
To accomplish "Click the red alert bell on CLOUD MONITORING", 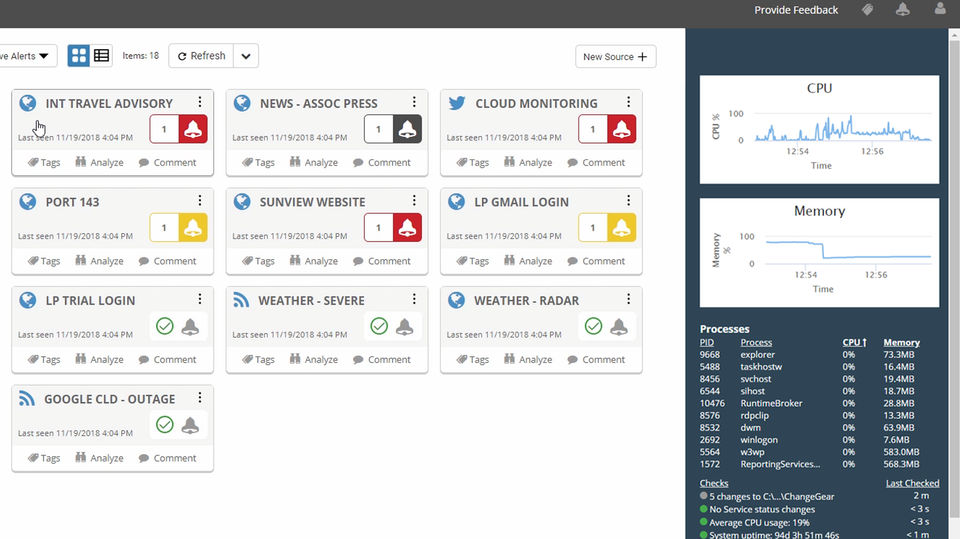I will [x=621, y=129].
